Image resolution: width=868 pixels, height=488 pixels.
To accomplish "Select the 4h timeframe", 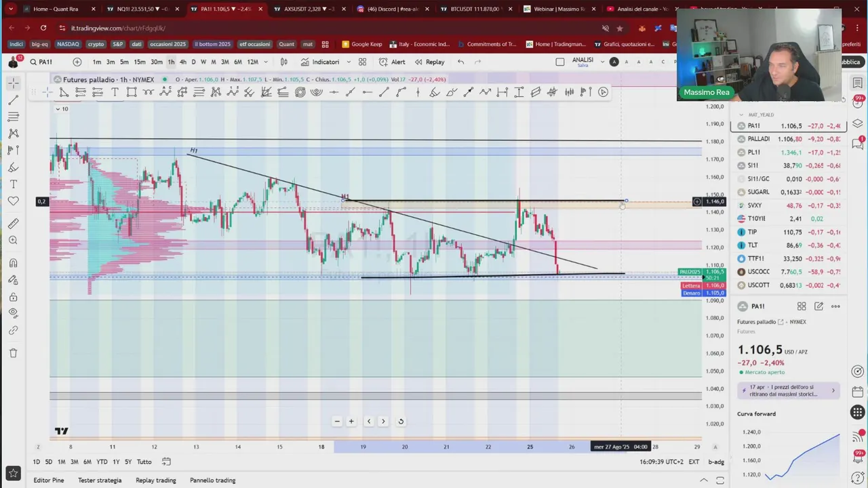I will click(182, 62).
